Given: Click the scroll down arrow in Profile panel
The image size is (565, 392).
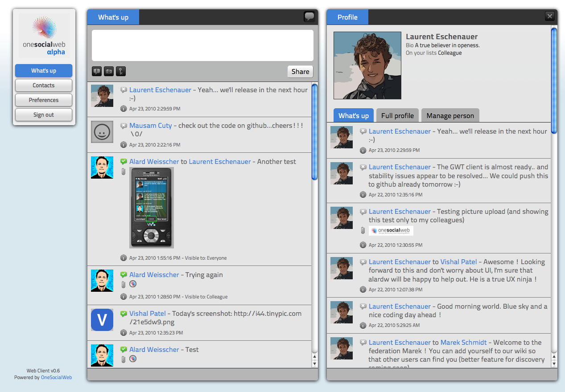Looking at the screenshot, I should (554, 364).
